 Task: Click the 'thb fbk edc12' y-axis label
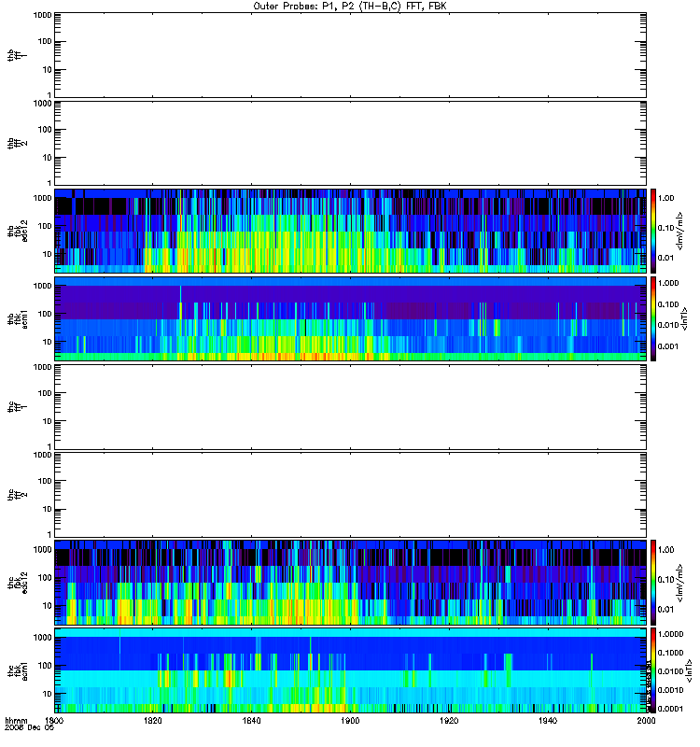pyautogui.click(x=18, y=231)
